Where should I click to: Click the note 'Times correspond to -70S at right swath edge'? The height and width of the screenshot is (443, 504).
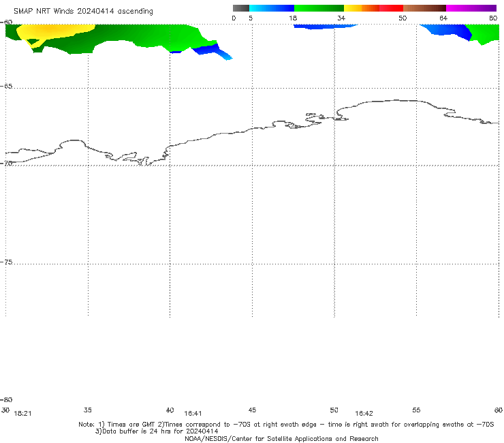click(x=240, y=425)
